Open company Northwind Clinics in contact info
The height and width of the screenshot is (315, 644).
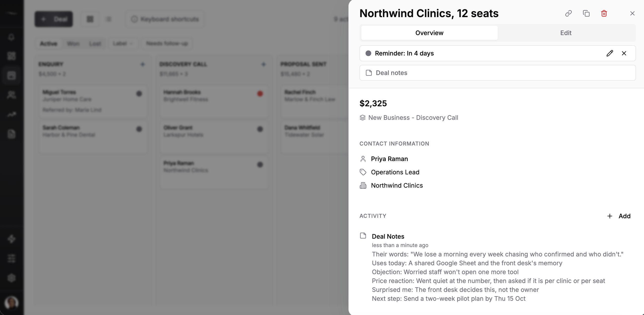[x=397, y=186]
